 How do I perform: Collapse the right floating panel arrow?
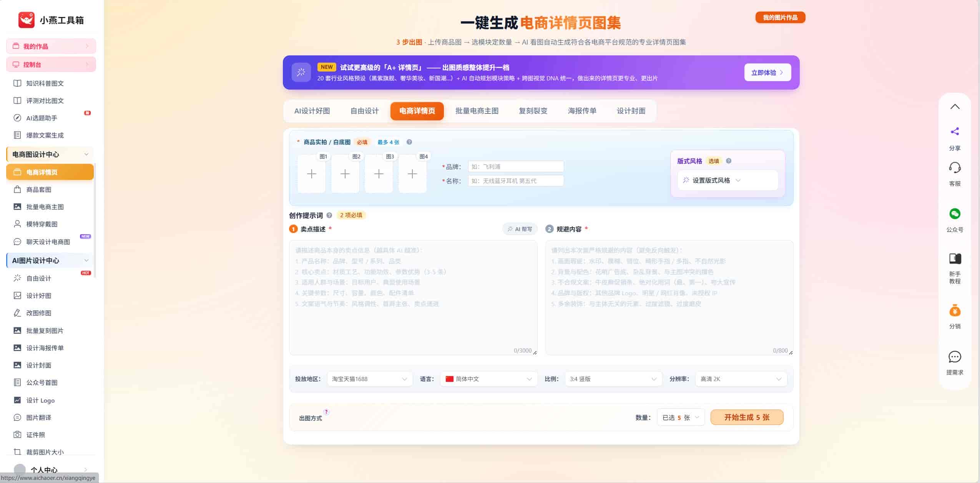click(955, 107)
